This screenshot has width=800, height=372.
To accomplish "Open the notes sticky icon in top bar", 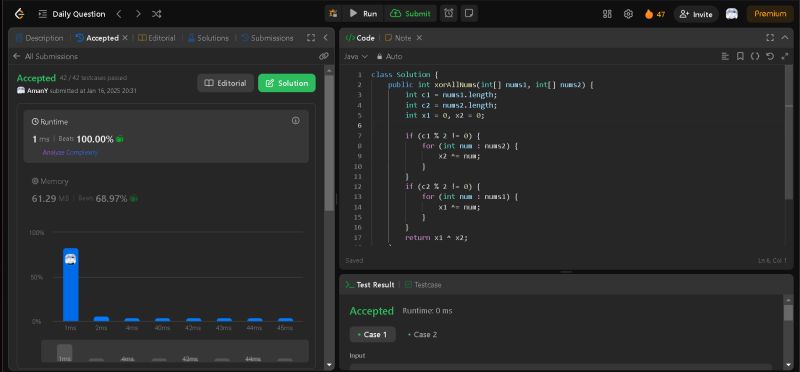I will [x=469, y=14].
